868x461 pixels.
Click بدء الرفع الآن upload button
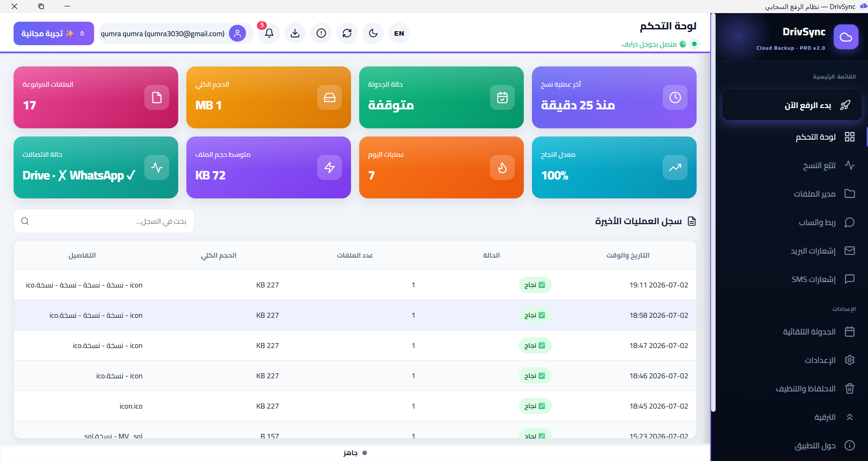click(x=792, y=105)
